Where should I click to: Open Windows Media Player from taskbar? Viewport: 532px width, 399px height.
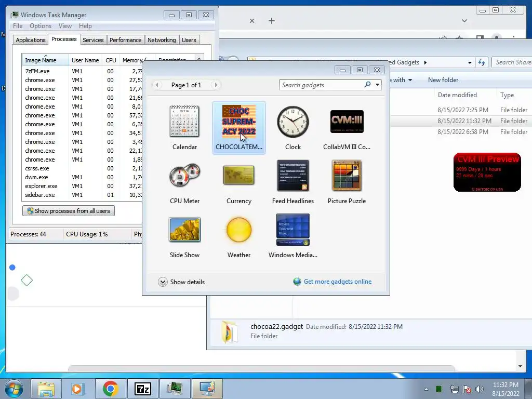coord(77,389)
